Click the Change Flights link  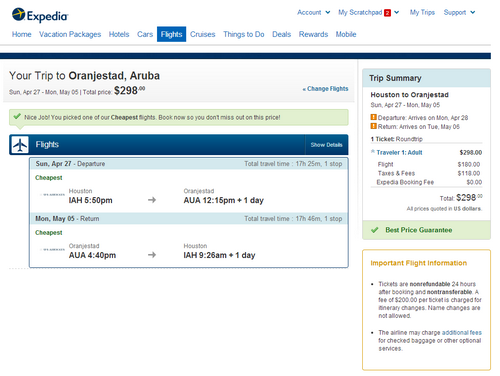[325, 89]
